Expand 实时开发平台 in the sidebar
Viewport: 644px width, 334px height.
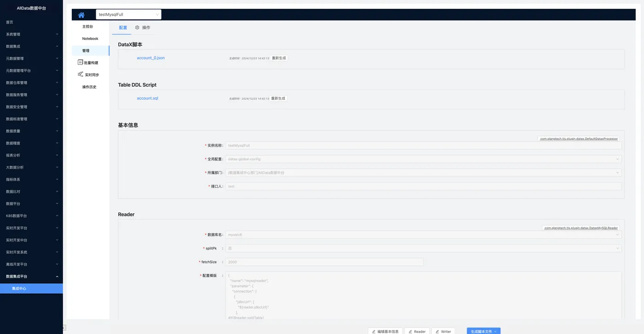[31, 228]
